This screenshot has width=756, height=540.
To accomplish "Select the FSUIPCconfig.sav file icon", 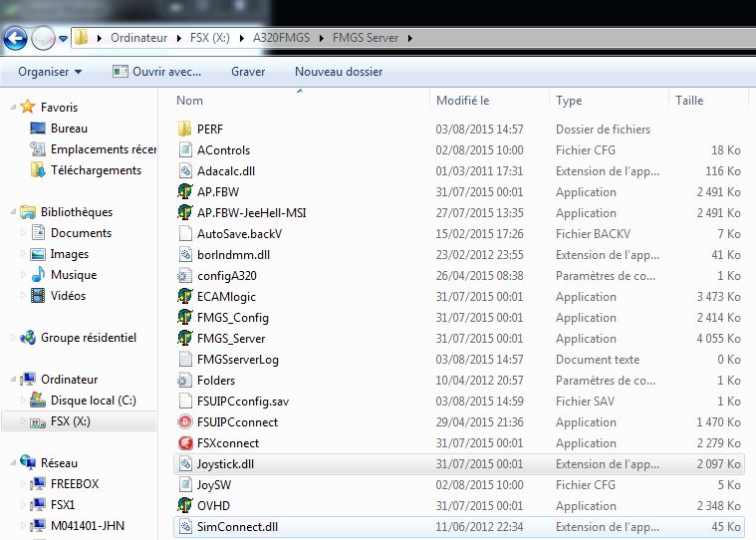I will point(185,401).
